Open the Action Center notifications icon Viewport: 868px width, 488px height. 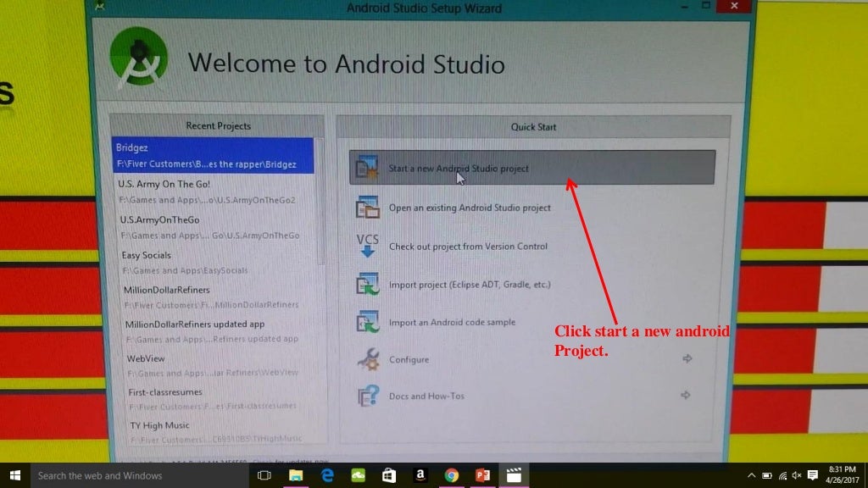point(813,475)
